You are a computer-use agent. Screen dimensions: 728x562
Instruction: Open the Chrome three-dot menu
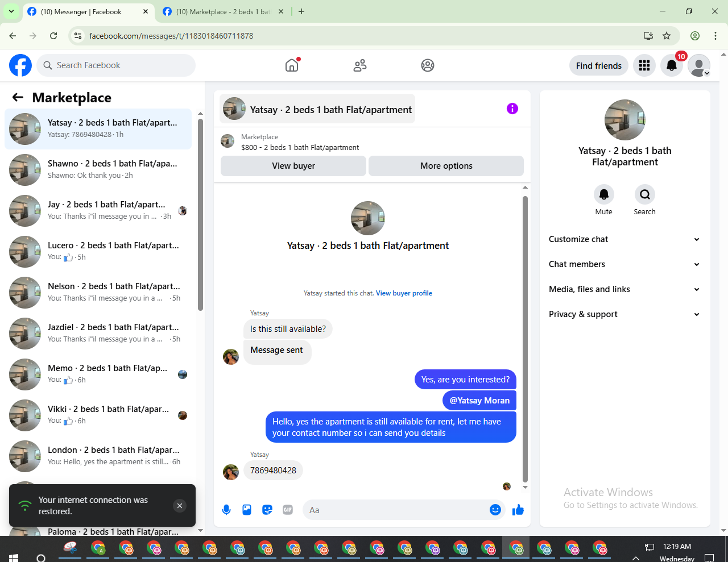point(715,36)
